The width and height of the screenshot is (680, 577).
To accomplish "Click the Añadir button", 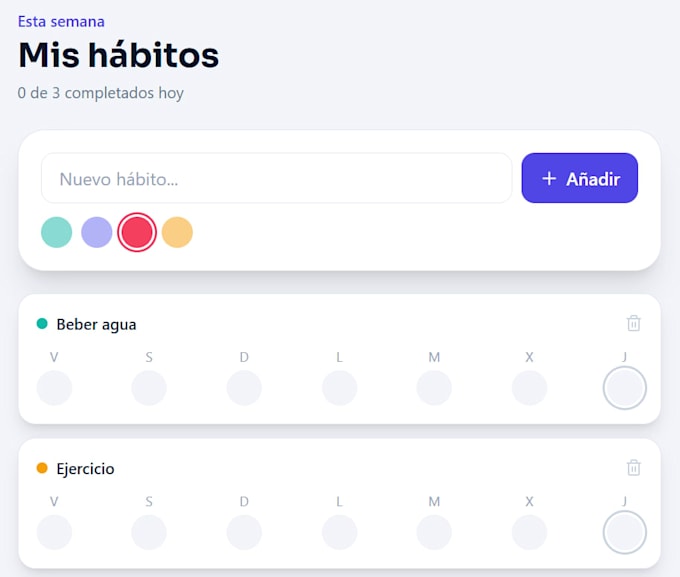I will (x=579, y=178).
